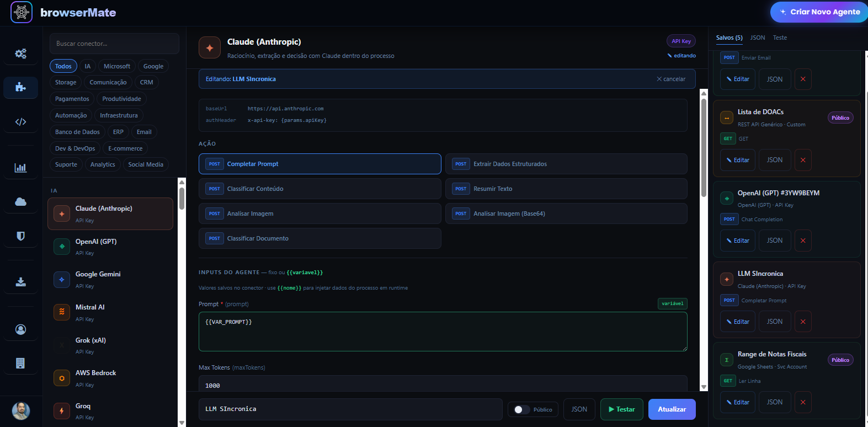Click the Atualizar button
Viewport: 868px width, 427px height.
pos(672,409)
